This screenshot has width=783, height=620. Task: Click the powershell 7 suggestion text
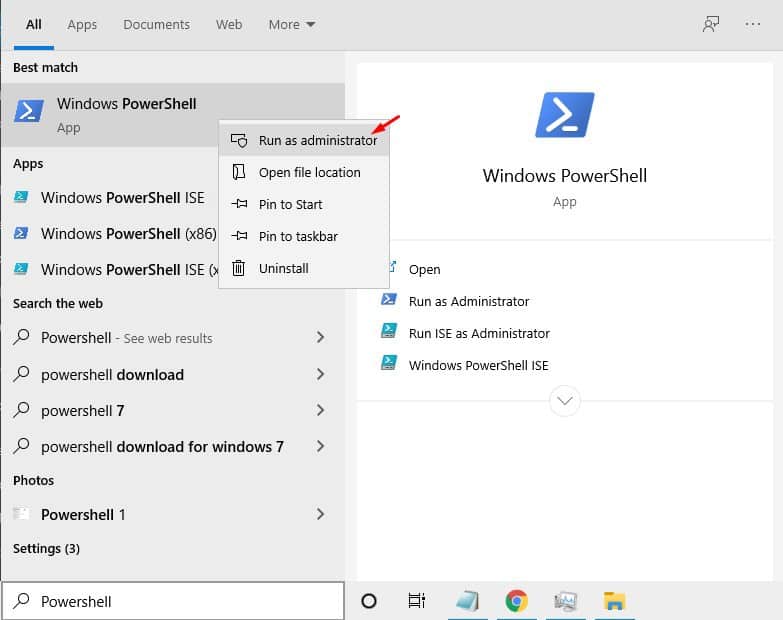(x=82, y=411)
